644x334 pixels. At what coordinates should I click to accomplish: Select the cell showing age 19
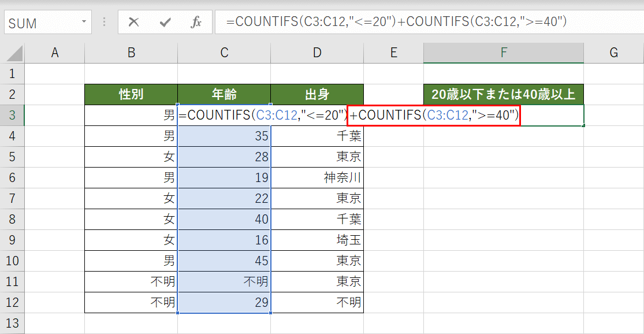[x=224, y=177]
